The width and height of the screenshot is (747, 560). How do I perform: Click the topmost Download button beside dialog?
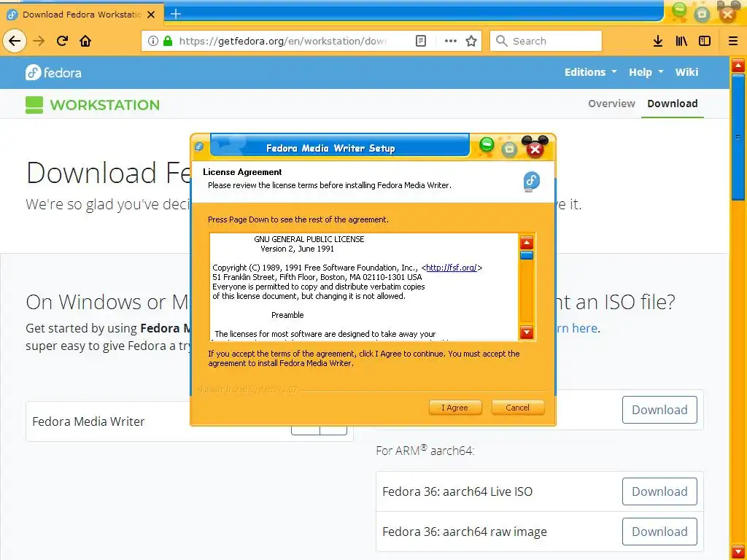(659, 410)
